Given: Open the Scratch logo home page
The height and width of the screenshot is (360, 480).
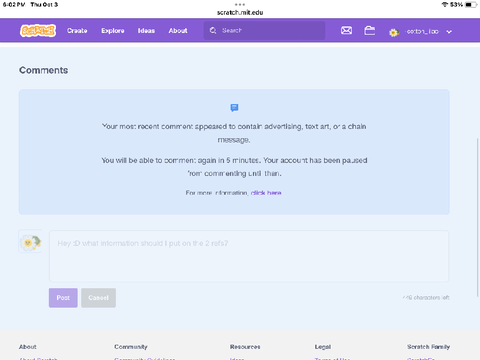Looking at the screenshot, I should pos(38,31).
